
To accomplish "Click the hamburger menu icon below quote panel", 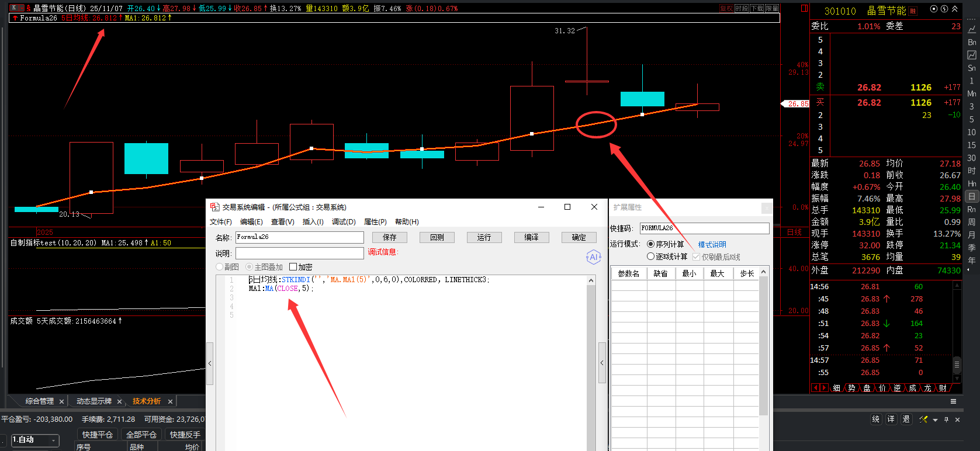I will click(x=953, y=401).
